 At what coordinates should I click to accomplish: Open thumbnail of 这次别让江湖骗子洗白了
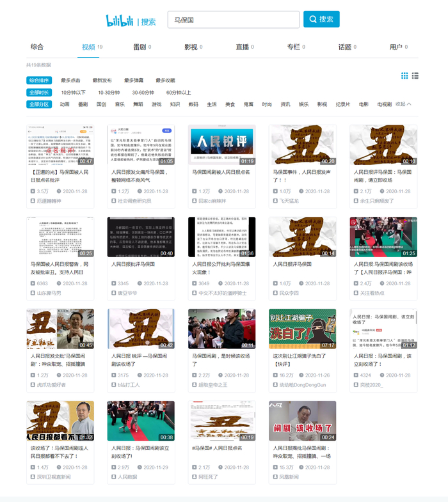[303, 329]
